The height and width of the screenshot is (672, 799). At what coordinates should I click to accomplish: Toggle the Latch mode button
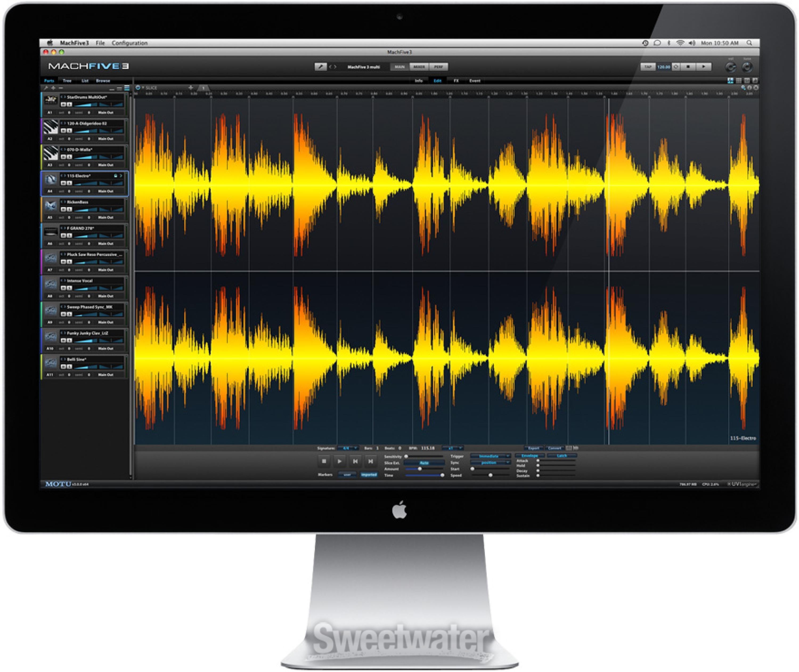562,456
